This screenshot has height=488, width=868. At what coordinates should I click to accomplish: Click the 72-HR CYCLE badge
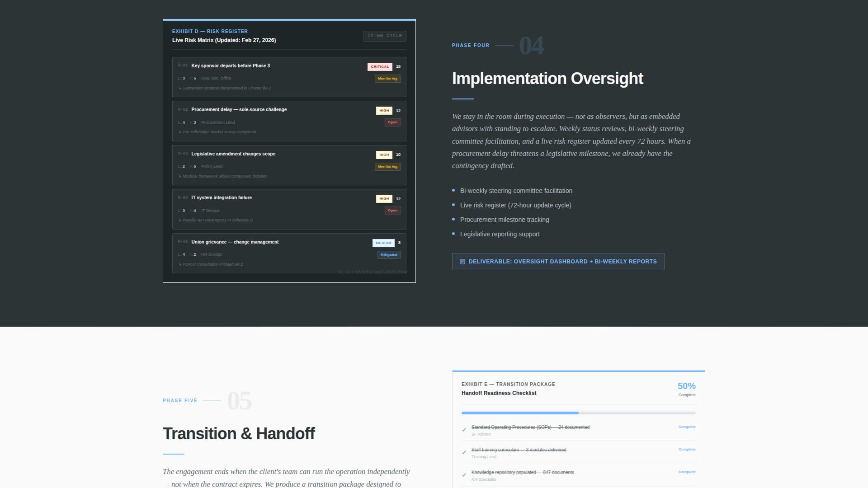click(x=385, y=36)
